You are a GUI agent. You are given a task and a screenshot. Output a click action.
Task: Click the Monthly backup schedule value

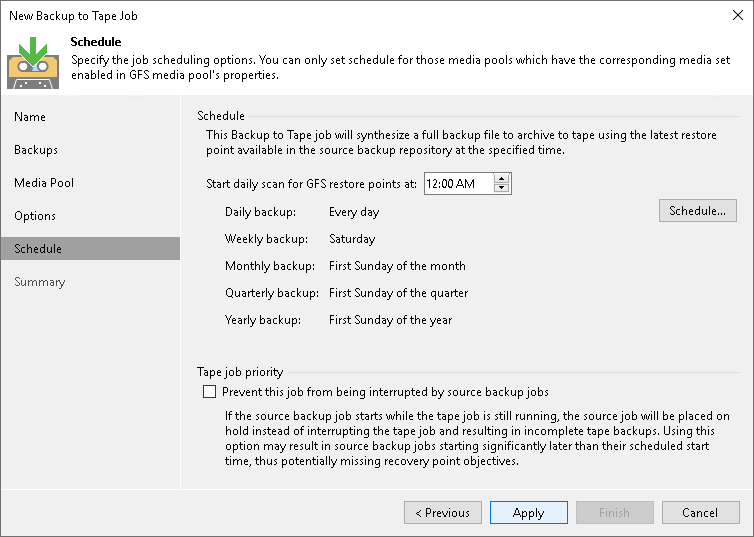pyautogui.click(x=397, y=266)
